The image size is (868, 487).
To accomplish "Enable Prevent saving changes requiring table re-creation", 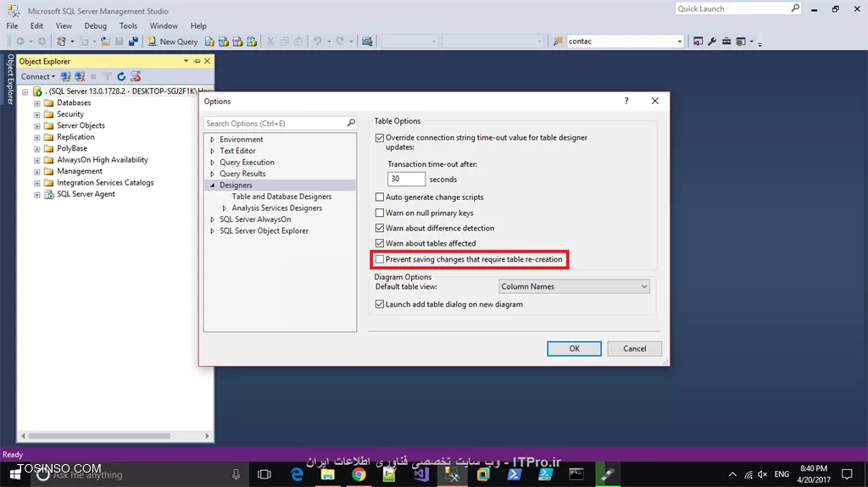I will click(x=380, y=259).
